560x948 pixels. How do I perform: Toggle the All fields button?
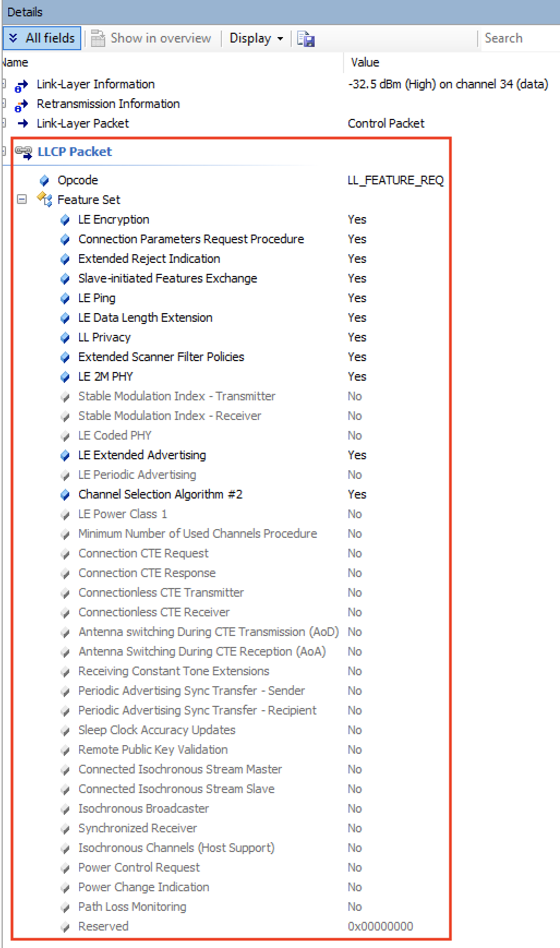coord(42,38)
